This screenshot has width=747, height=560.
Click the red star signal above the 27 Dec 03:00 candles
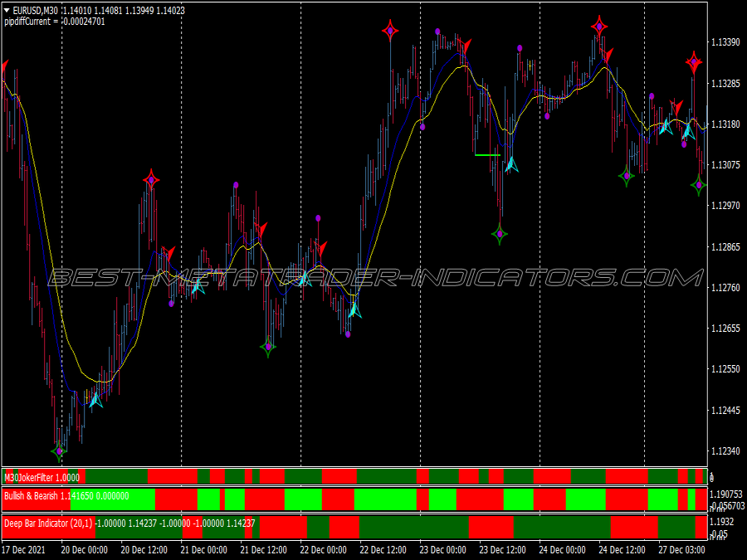[694, 61]
